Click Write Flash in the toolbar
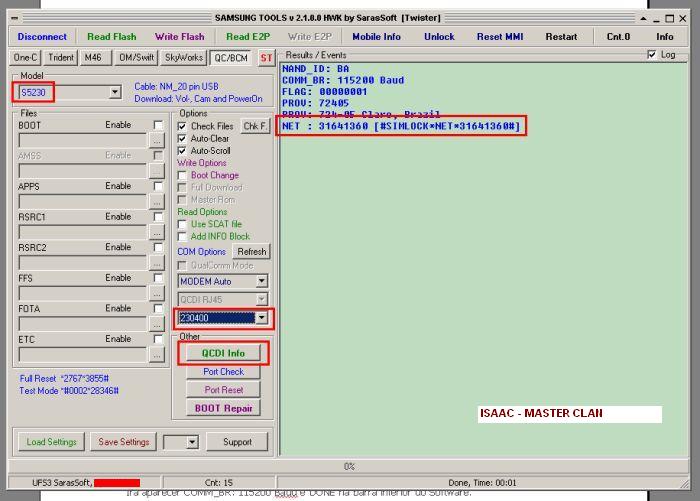Image resolution: width=700 pixels, height=501 pixels. coord(179,37)
